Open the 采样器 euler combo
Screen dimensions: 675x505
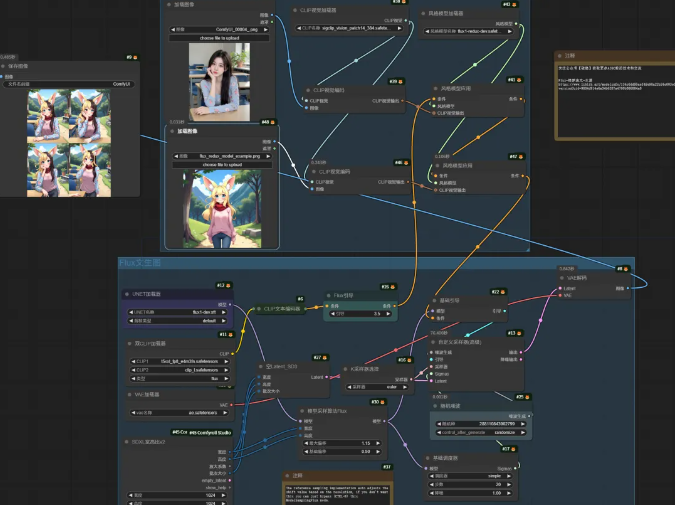pos(378,387)
